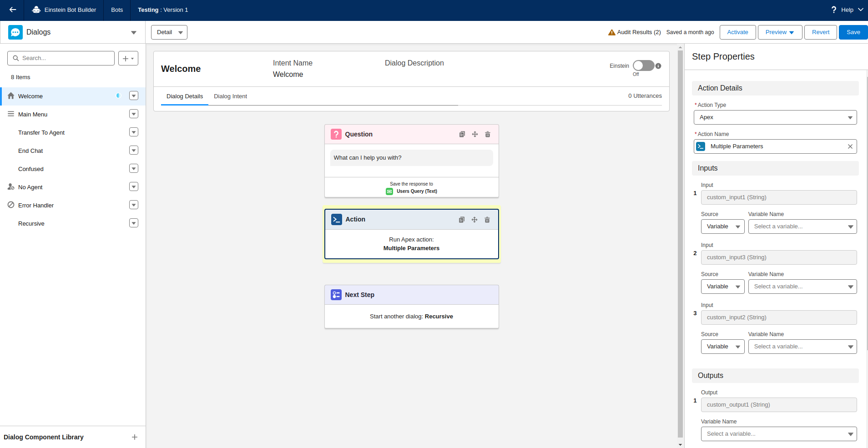Select a variable for custom_input1
Screen dimensions: 868x448
point(802,227)
